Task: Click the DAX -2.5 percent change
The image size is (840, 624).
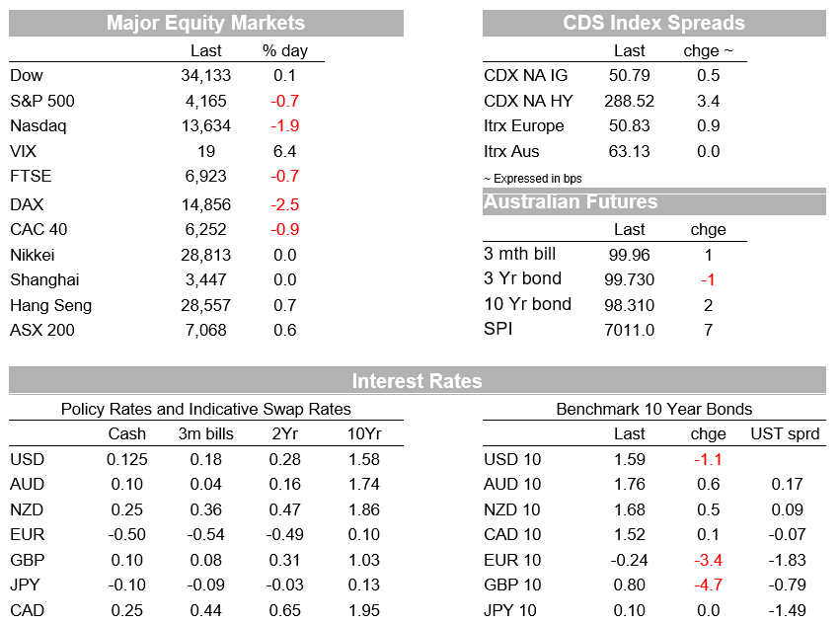Action: tap(284, 204)
